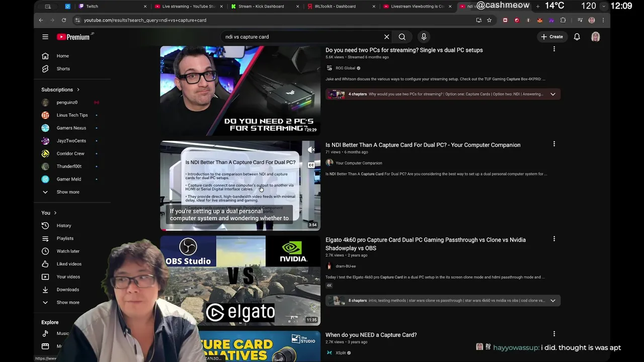
Task: Open 'Is NDI Better Than A Capture Card' title
Action: [x=423, y=145]
